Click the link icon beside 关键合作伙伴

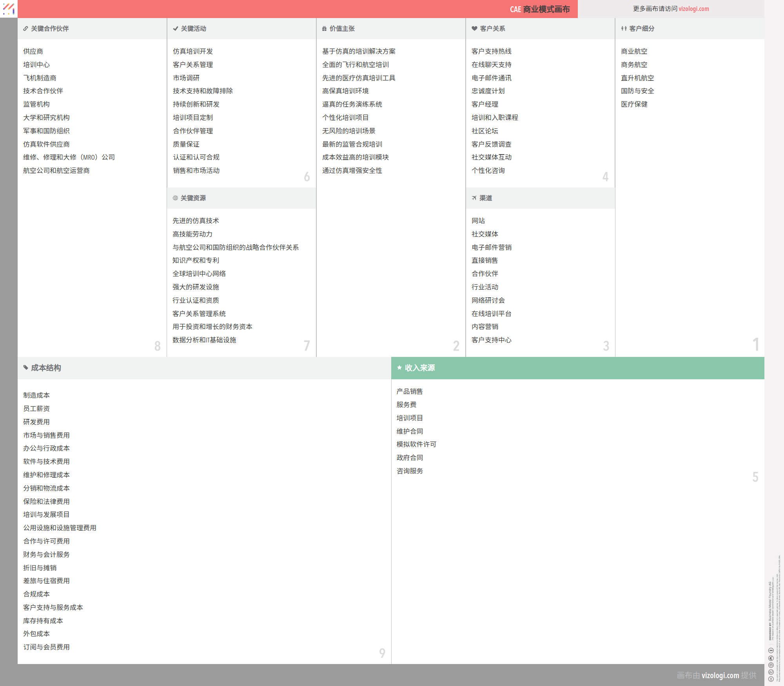point(25,29)
